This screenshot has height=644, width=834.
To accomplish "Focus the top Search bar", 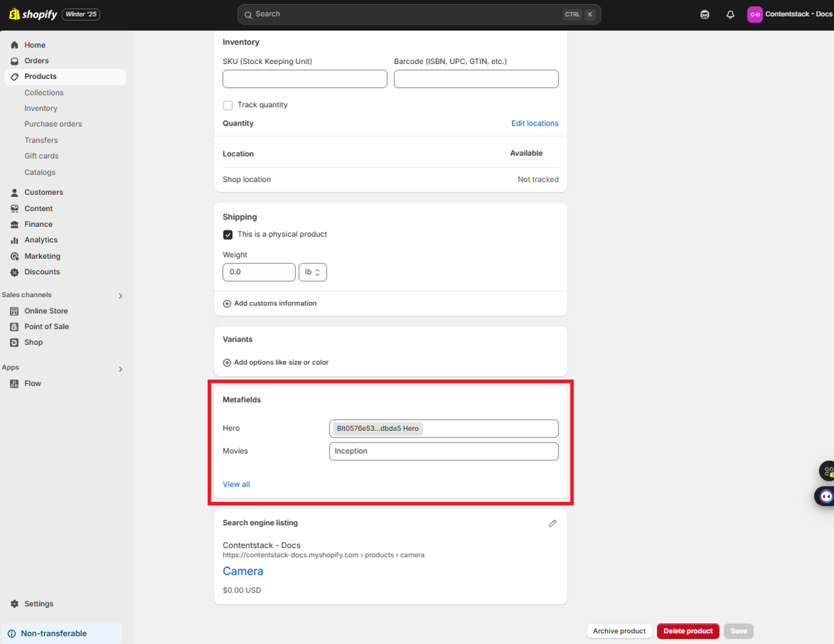I will click(419, 15).
